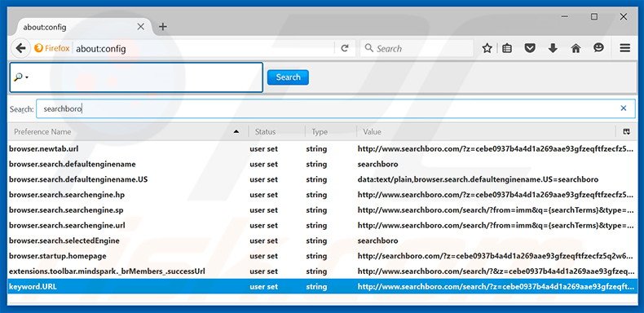Select the browser.newtab.url row
The height and width of the screenshot is (313, 644).
[x=322, y=148]
